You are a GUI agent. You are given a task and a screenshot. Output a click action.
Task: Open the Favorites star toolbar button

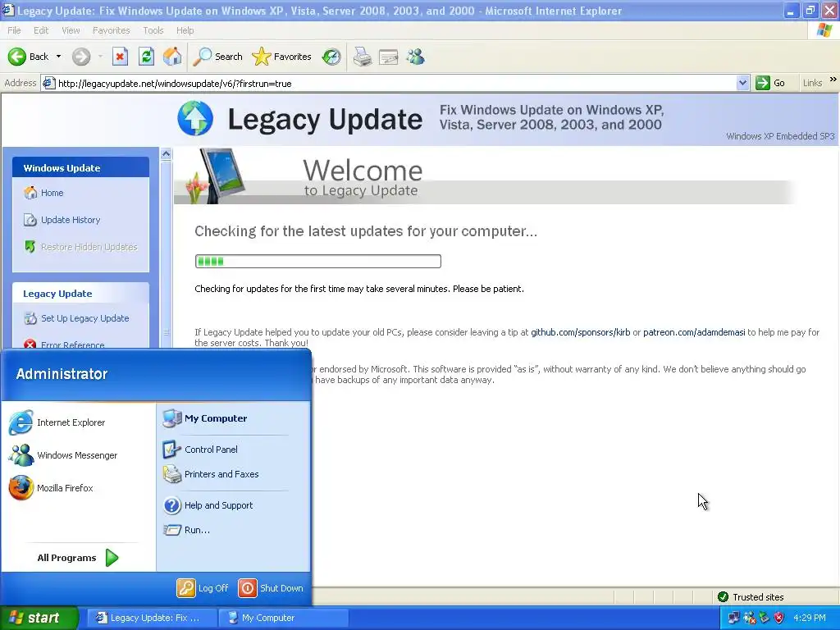282,57
